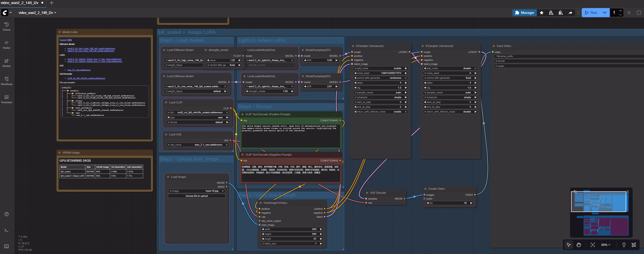Switch to the Models sidebar tab
Screen dimensions: 644x254
point(7,63)
